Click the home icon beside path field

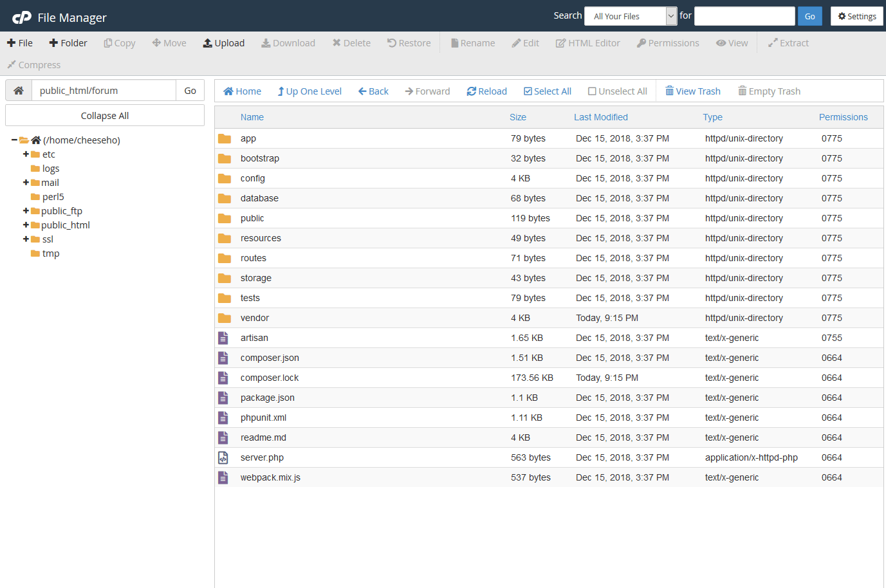[x=19, y=91]
